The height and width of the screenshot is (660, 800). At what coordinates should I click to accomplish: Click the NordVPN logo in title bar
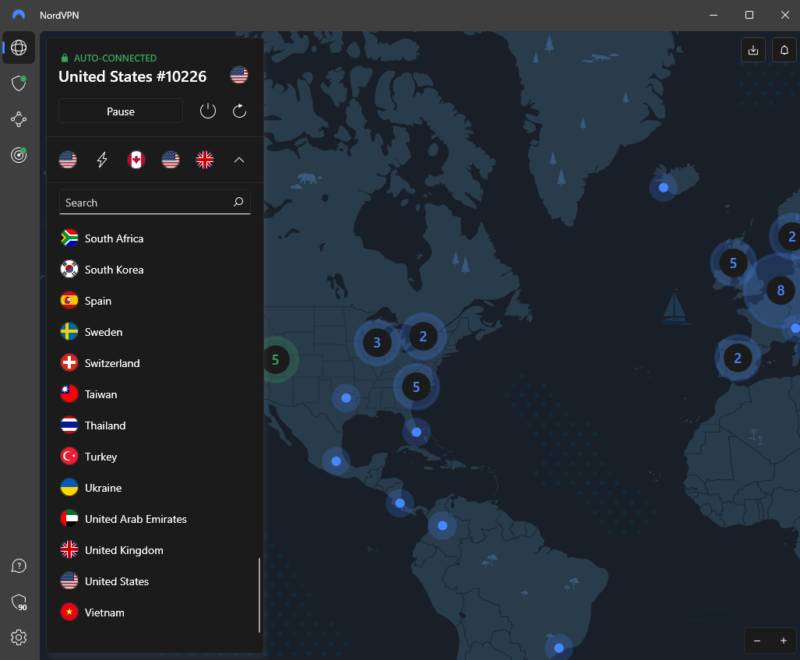tap(18, 15)
